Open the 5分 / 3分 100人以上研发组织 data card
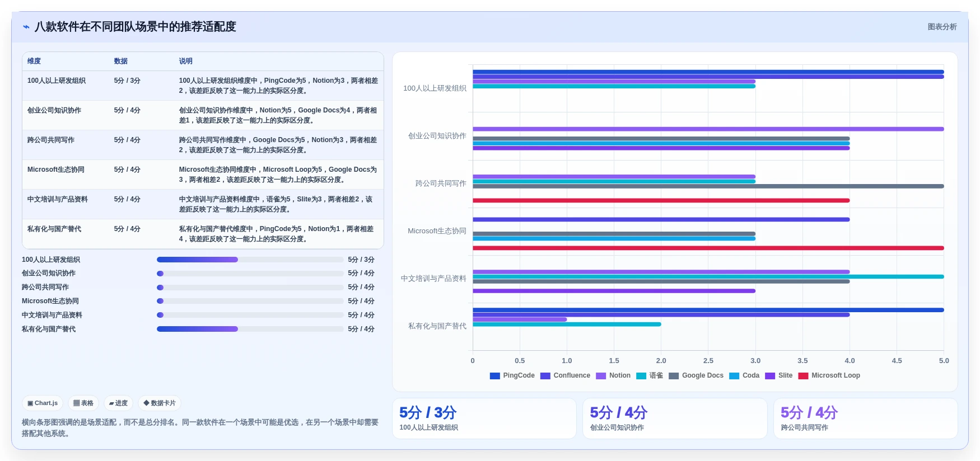The height and width of the screenshot is (461, 980). point(484,418)
